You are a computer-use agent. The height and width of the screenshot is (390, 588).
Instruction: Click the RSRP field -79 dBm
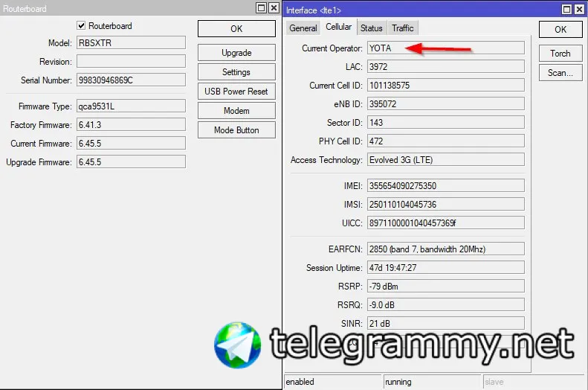click(446, 286)
